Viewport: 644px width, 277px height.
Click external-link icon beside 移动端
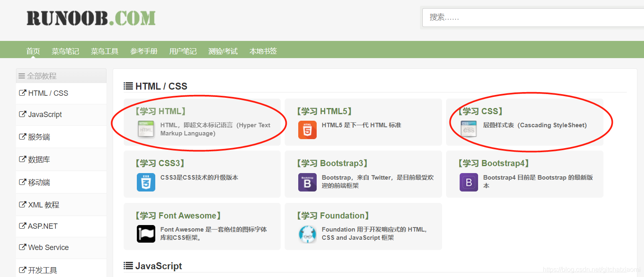[23, 182]
